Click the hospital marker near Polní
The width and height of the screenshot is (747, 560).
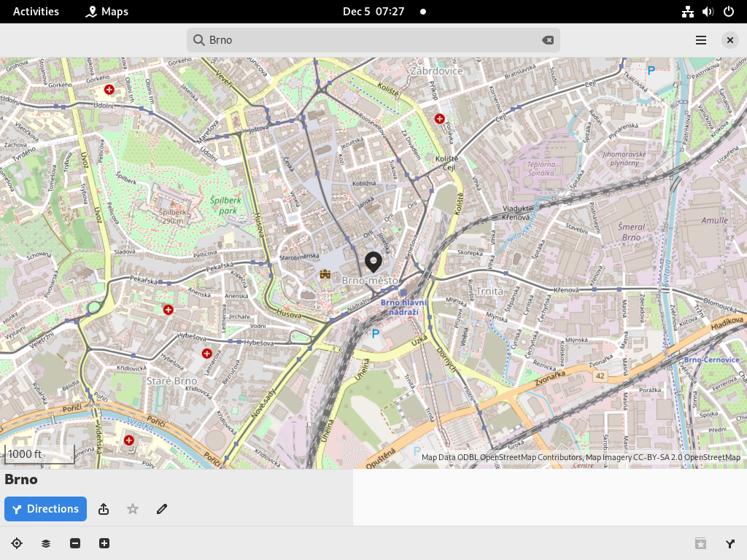(129, 440)
